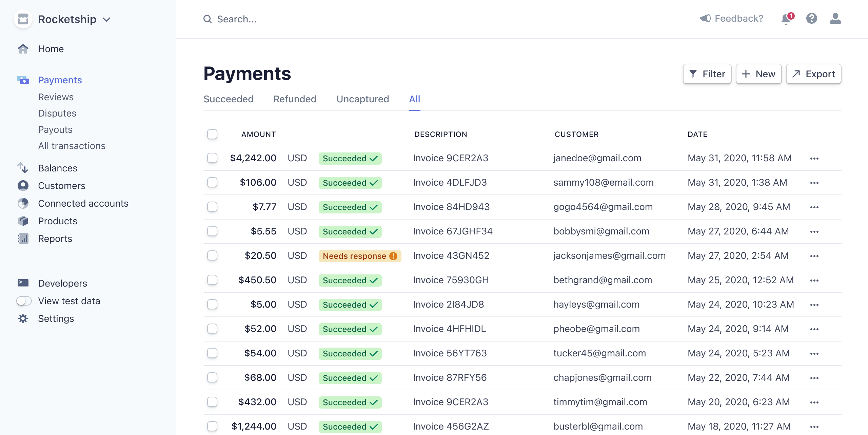Check the janedoe@gmail.com payment checkbox
The height and width of the screenshot is (435, 868).
(212, 158)
